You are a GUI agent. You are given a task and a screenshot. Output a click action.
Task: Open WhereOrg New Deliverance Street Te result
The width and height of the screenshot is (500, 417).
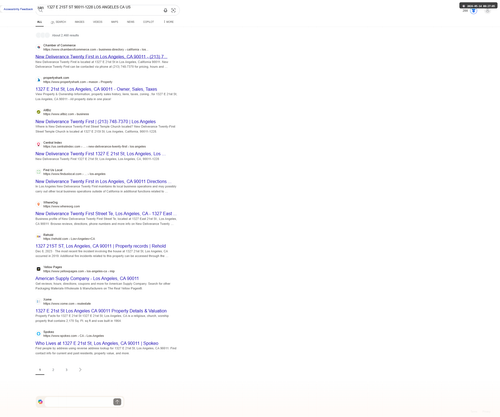pyautogui.click(x=106, y=213)
